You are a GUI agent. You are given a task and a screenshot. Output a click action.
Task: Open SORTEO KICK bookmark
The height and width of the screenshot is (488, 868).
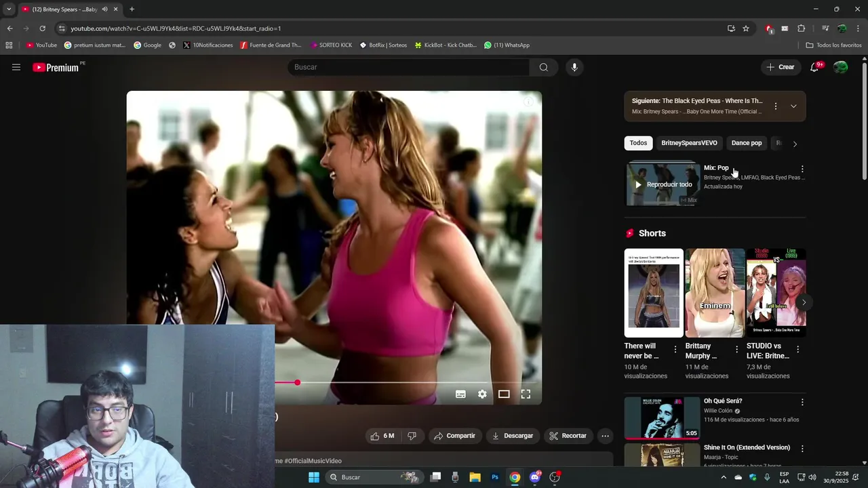[x=330, y=45]
